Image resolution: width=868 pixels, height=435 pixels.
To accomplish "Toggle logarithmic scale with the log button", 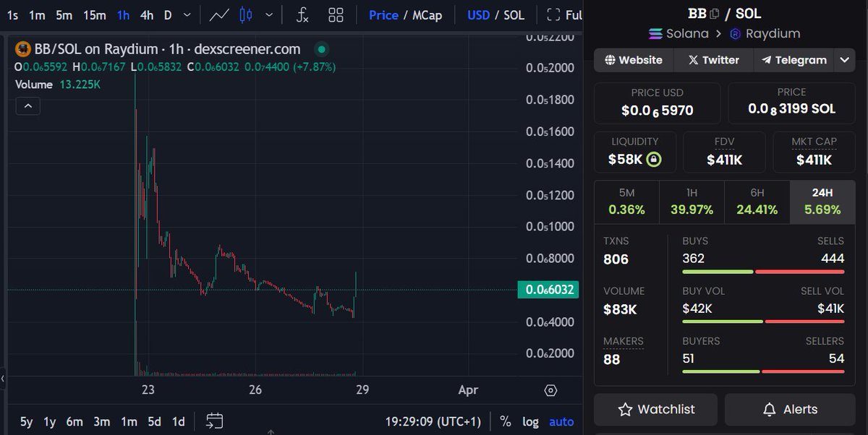I will click(530, 421).
